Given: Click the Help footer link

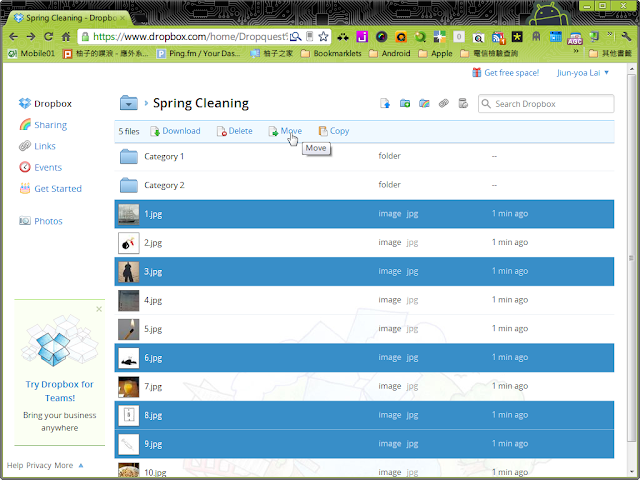Looking at the screenshot, I should pyautogui.click(x=15, y=465).
